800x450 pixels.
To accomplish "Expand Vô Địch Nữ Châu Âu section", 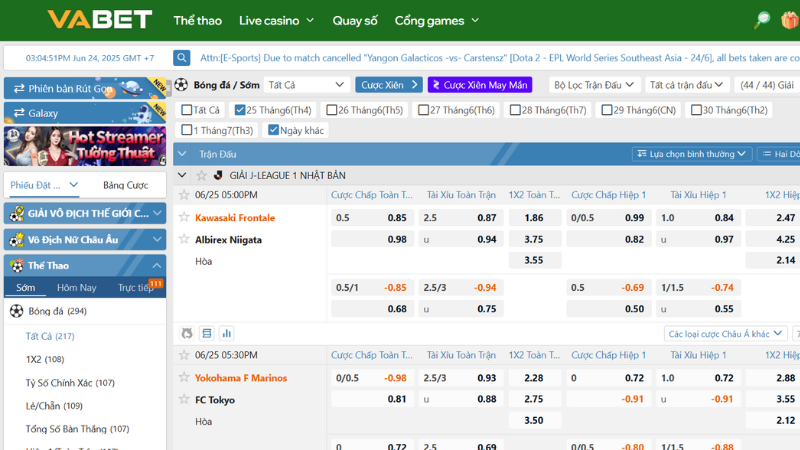I will (85, 239).
